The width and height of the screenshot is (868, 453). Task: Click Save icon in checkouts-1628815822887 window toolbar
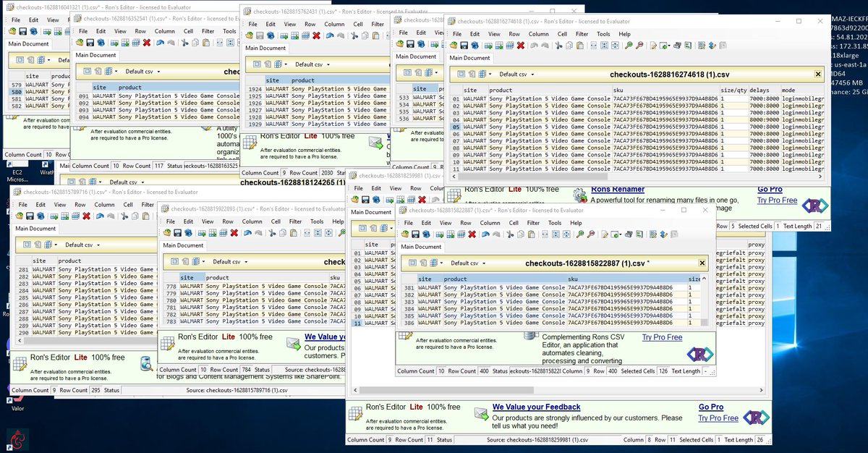click(x=415, y=234)
